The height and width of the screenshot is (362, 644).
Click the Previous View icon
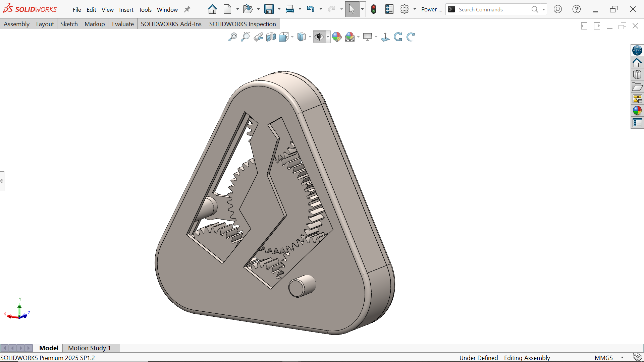pos(258,37)
